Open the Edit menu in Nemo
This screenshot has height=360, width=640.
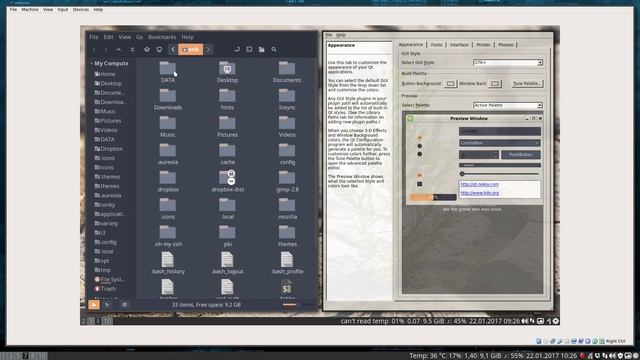[x=108, y=37]
